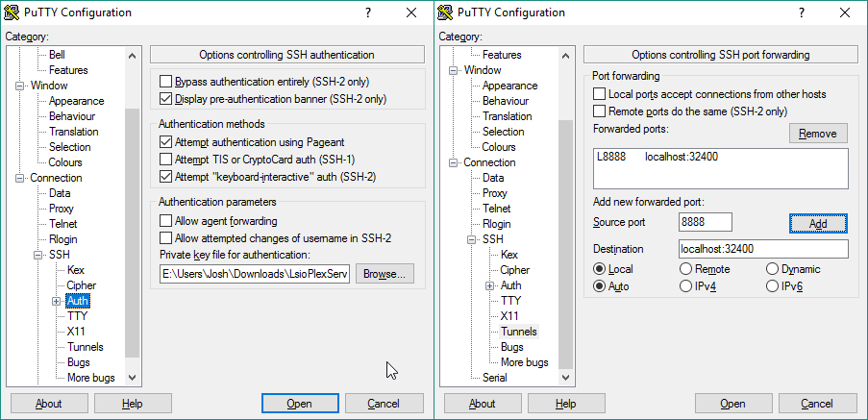868x420 pixels.
Task: Expand the Auth node in right tree
Action: (x=490, y=285)
